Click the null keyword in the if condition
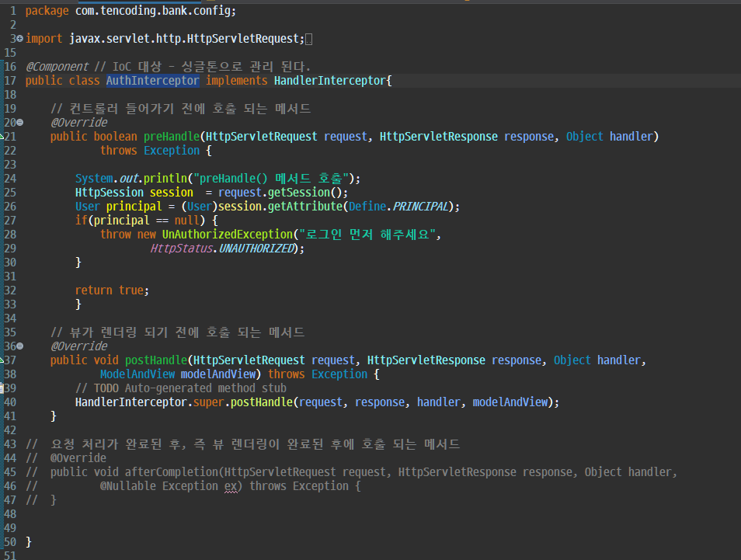 point(187,221)
